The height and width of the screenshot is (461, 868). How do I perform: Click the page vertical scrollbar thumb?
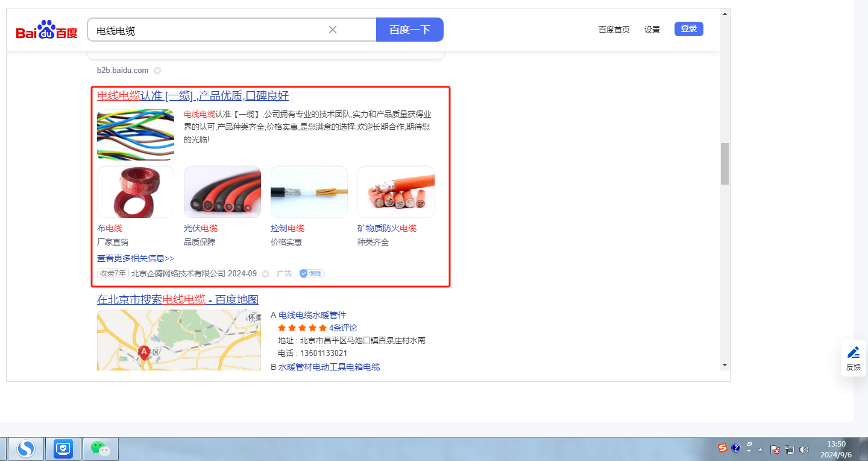(x=725, y=164)
